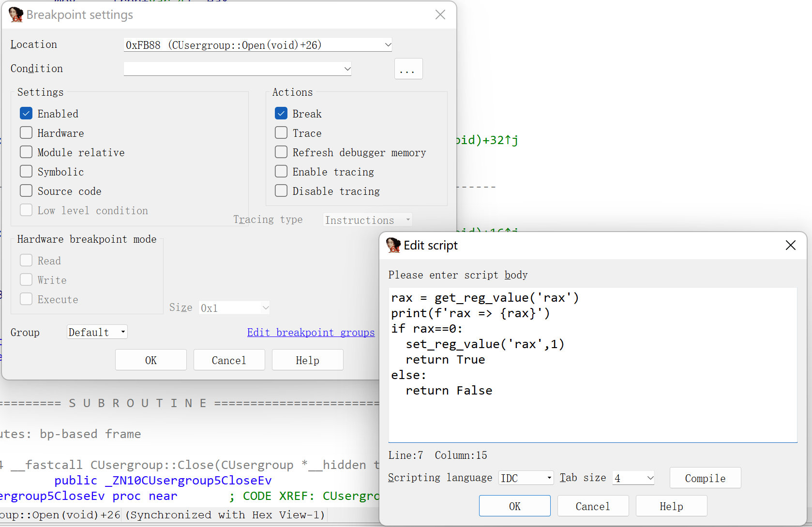Confirm the Edit script dialog with OK
Image resolution: width=812 pixels, height=527 pixels.
[x=515, y=506]
